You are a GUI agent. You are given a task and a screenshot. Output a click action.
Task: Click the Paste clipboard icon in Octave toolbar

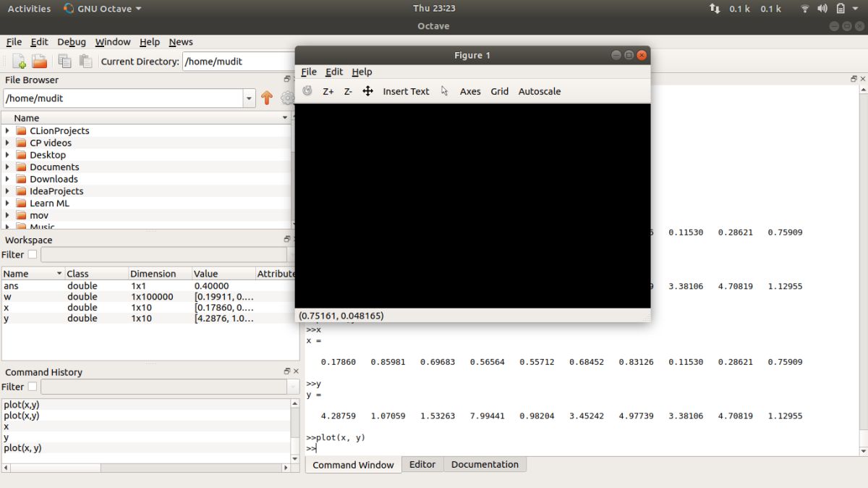click(x=86, y=62)
